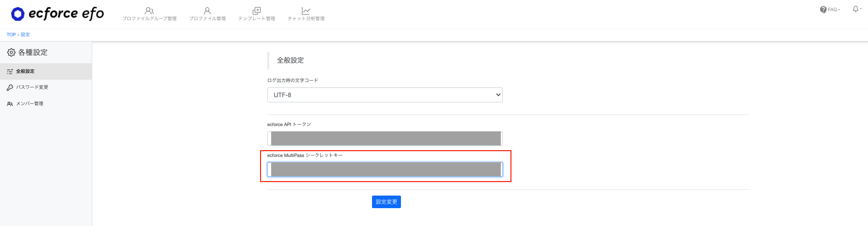Focus the ecforce API トークン field

(385, 139)
